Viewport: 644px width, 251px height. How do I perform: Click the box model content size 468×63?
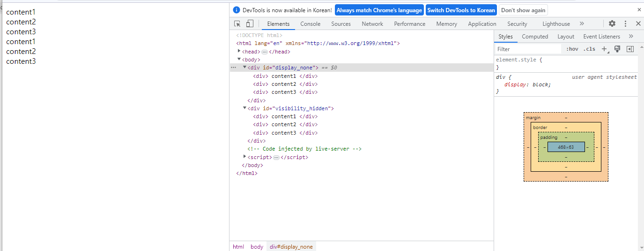tap(566, 147)
